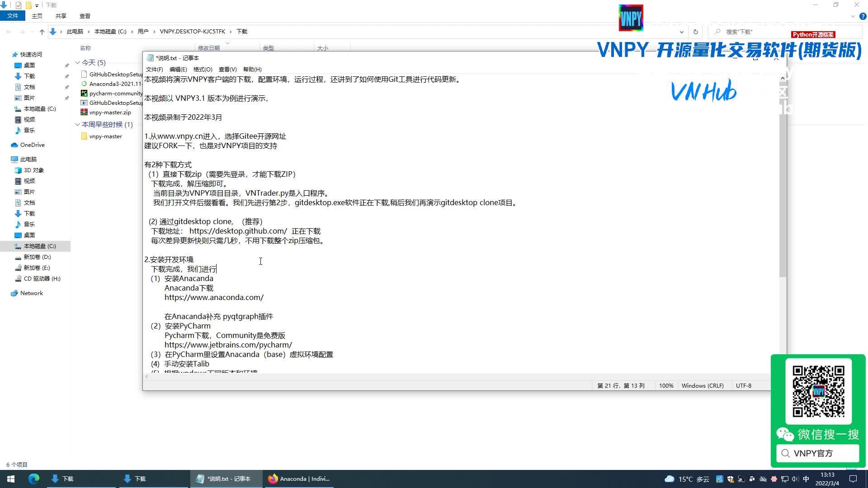Viewport: 868px width, 488px height.
Task: Select the vnpy-master.zip file
Action: click(110, 112)
